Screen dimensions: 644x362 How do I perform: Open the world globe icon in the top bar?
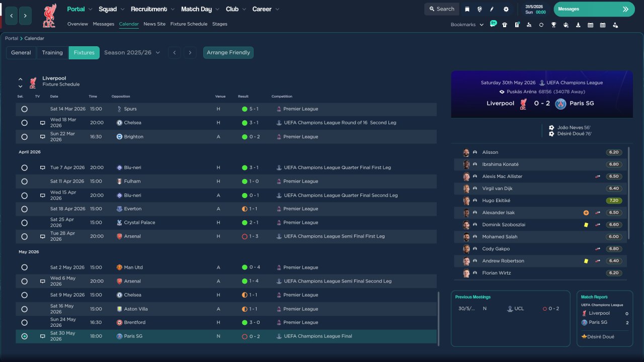tap(479, 9)
